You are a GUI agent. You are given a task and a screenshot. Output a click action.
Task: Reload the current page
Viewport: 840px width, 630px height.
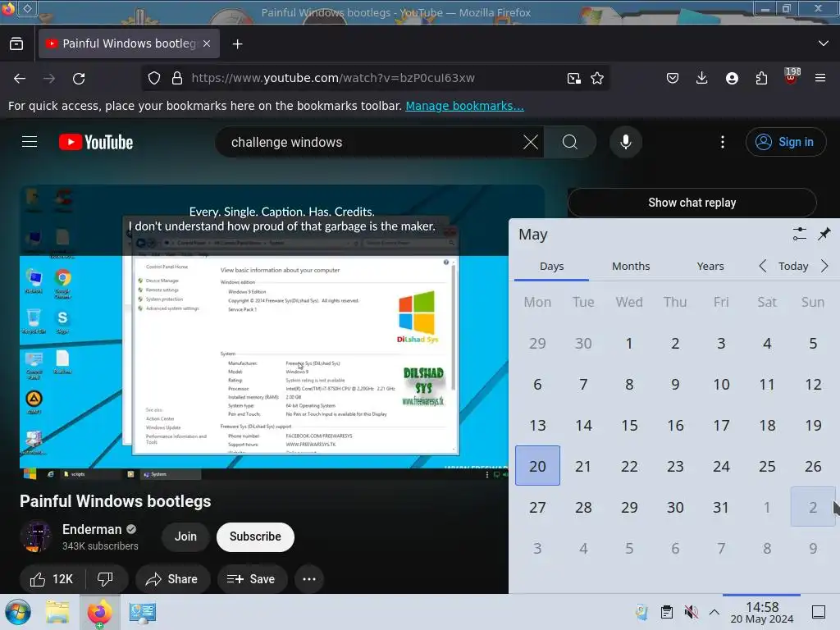pyautogui.click(x=79, y=78)
